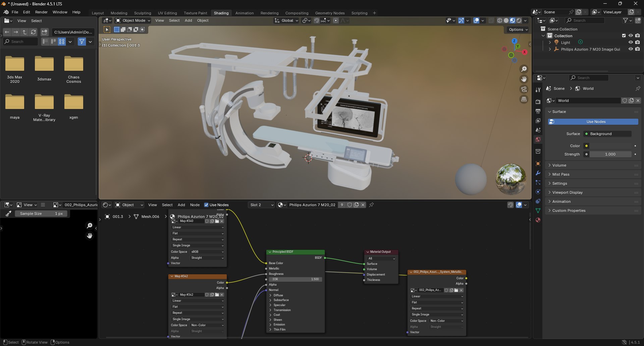The width and height of the screenshot is (644, 346).
Task: Pin the World properties panel
Action: click(x=638, y=89)
